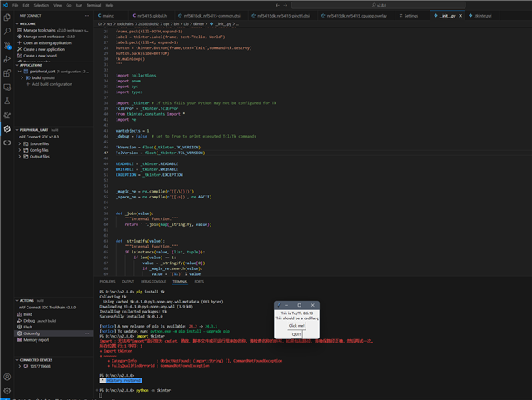
Task: Open the Search view in activity bar
Action: pos(7,31)
